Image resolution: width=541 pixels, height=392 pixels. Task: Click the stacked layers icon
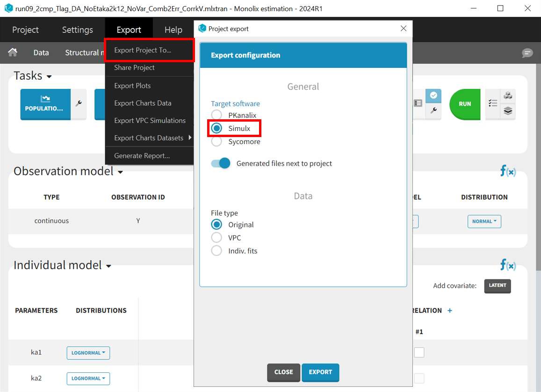(508, 111)
